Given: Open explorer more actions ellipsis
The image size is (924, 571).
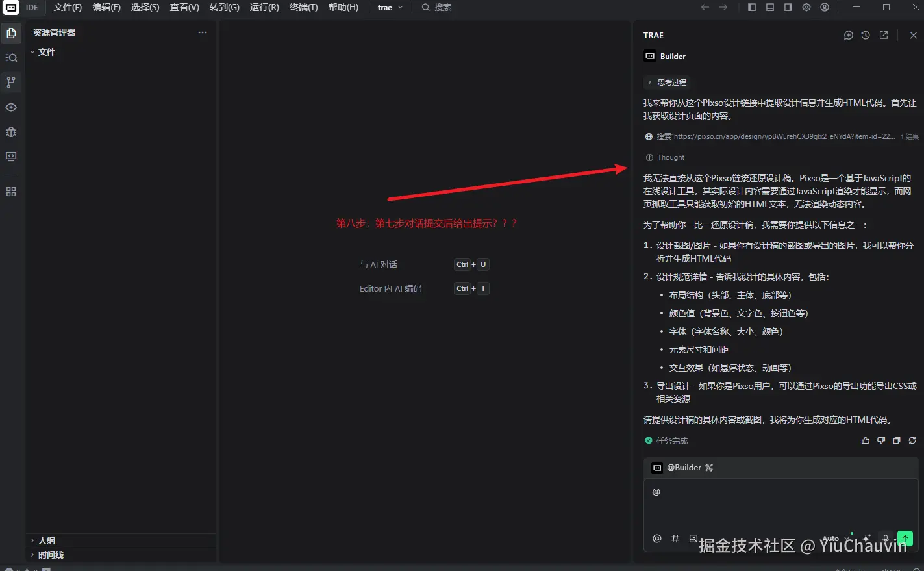Looking at the screenshot, I should coord(203,32).
